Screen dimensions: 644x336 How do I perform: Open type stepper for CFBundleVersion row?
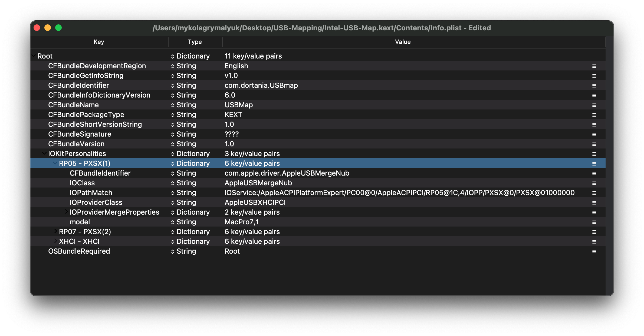click(x=172, y=144)
